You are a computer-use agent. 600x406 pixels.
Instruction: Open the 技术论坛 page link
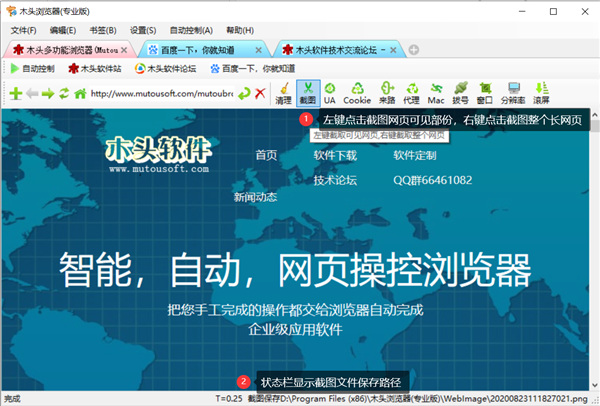tap(335, 180)
